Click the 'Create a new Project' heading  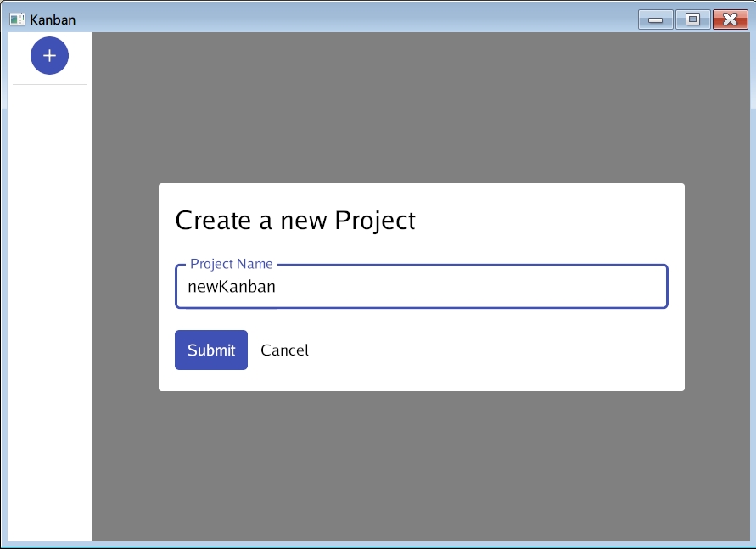coord(295,221)
